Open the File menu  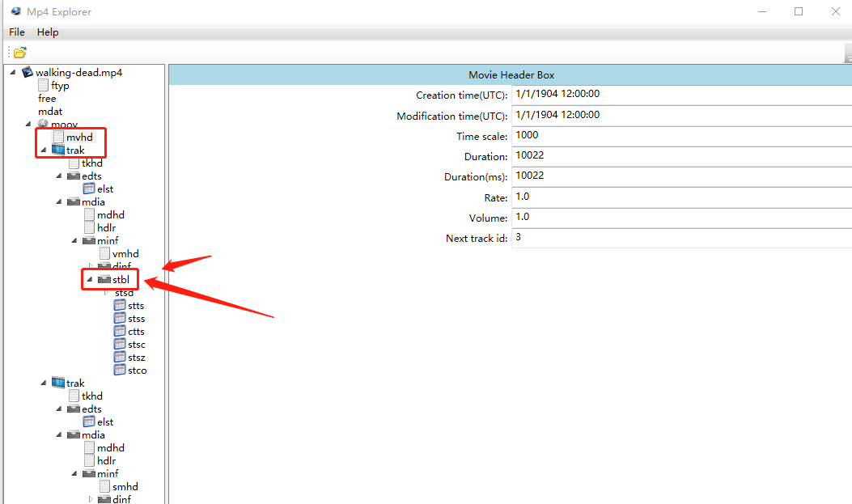[17, 32]
